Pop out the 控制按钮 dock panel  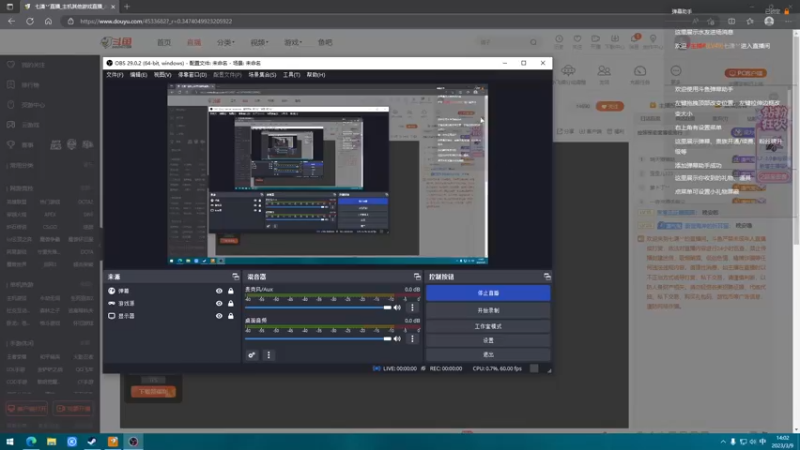click(x=547, y=277)
